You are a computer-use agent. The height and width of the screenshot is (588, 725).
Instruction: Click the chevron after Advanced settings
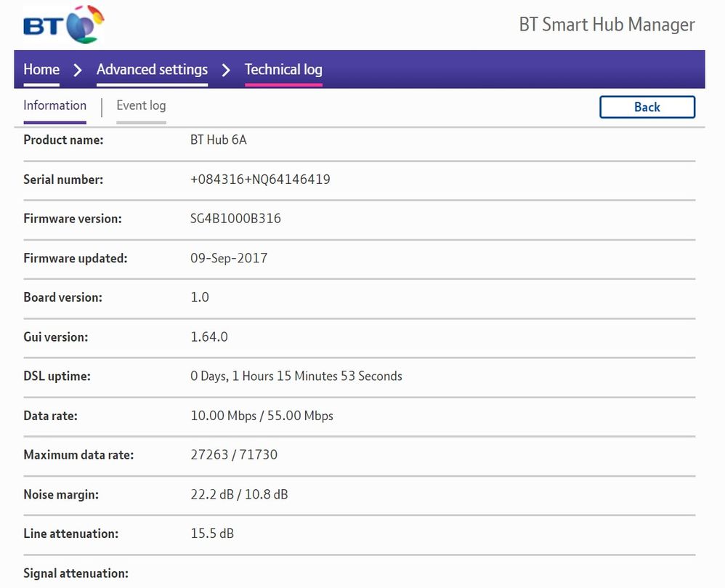[226, 71]
